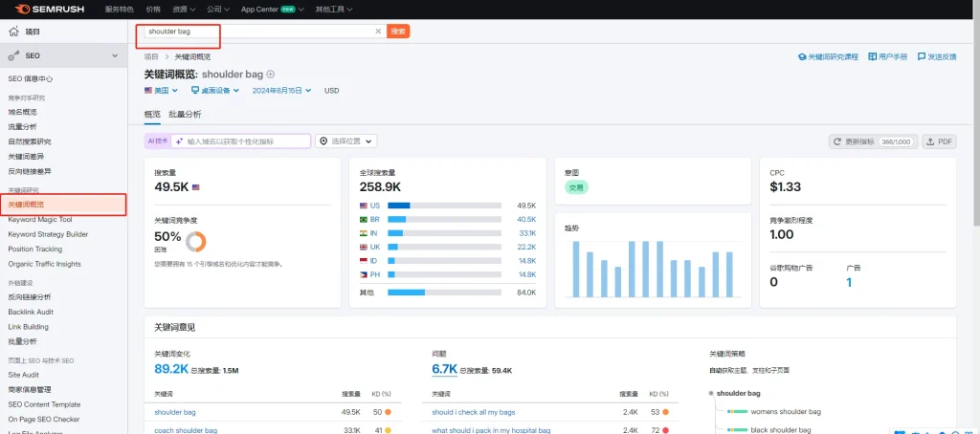Switch to the 批量分析 tab
The width and height of the screenshot is (980, 434).
pyautogui.click(x=185, y=115)
